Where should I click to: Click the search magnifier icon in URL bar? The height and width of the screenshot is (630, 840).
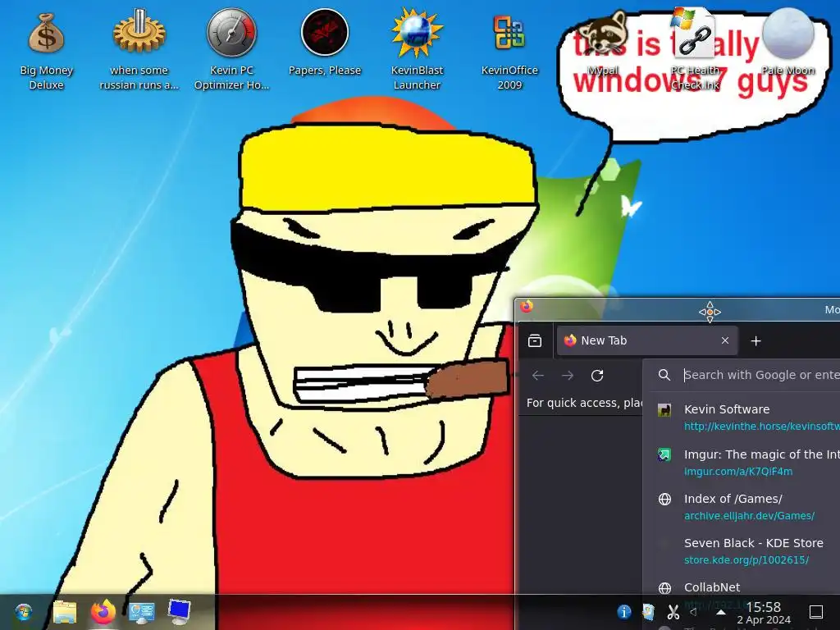pyautogui.click(x=664, y=375)
